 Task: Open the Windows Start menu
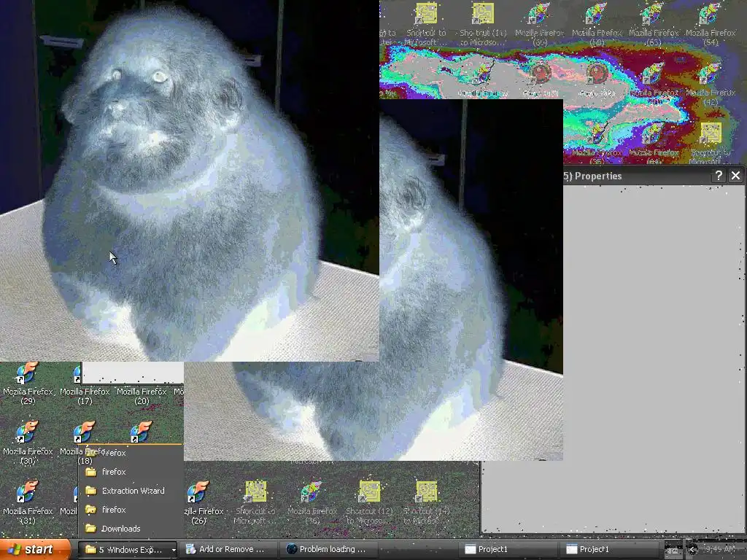[34, 550]
